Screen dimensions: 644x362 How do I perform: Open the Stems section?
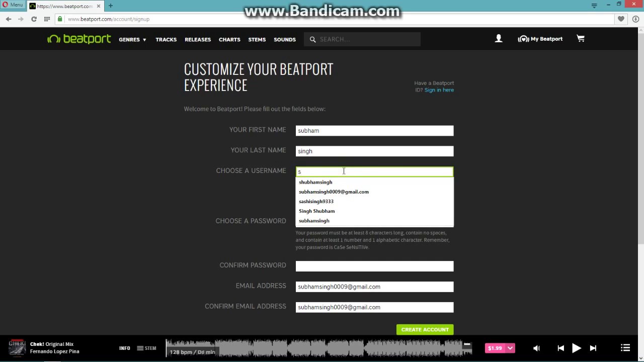(257, 40)
